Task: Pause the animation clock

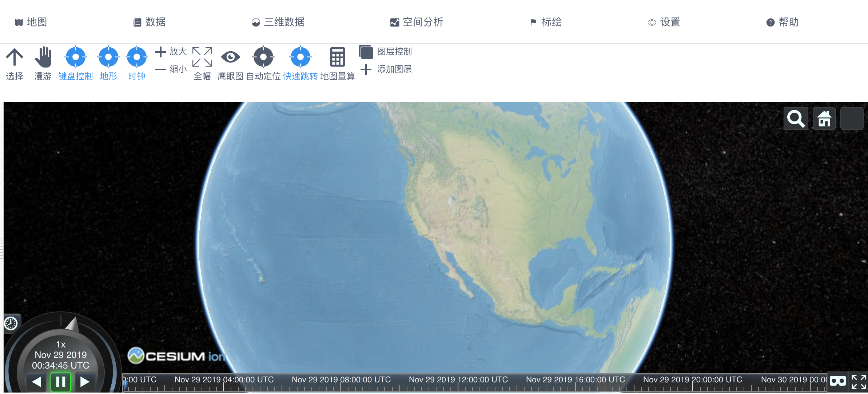Action: click(61, 382)
